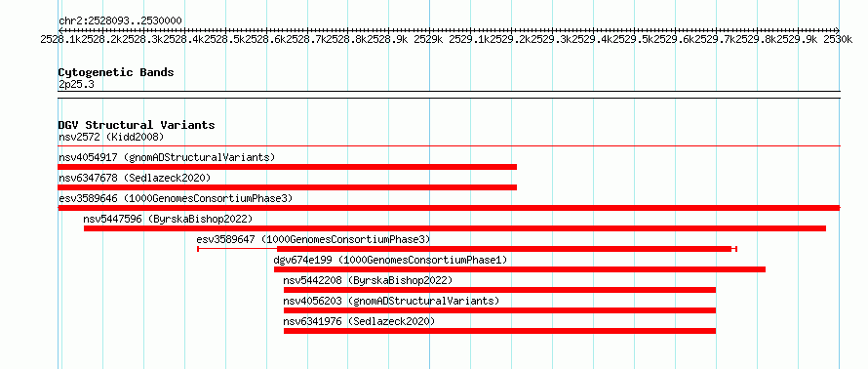Viewport: 868px width, 369px height.
Task: Click the 2528.9k ruler position label
Action: click(389, 39)
